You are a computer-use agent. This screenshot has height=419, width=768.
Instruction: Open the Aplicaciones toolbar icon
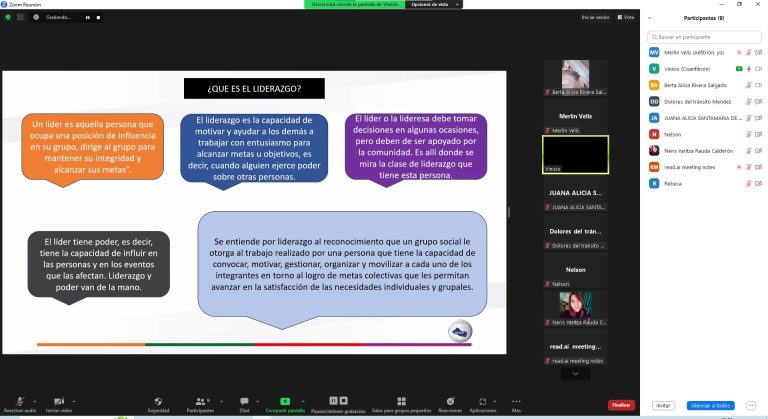[x=482, y=402]
